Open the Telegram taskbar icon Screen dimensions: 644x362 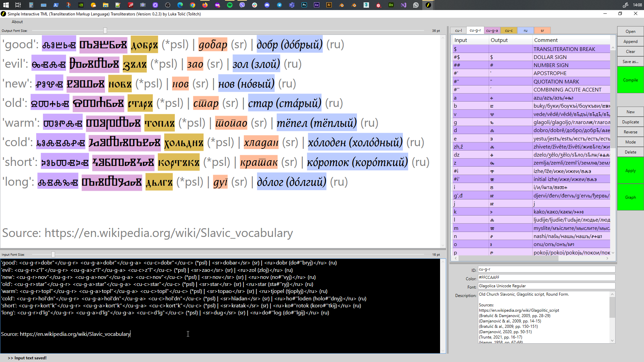tap(279, 5)
